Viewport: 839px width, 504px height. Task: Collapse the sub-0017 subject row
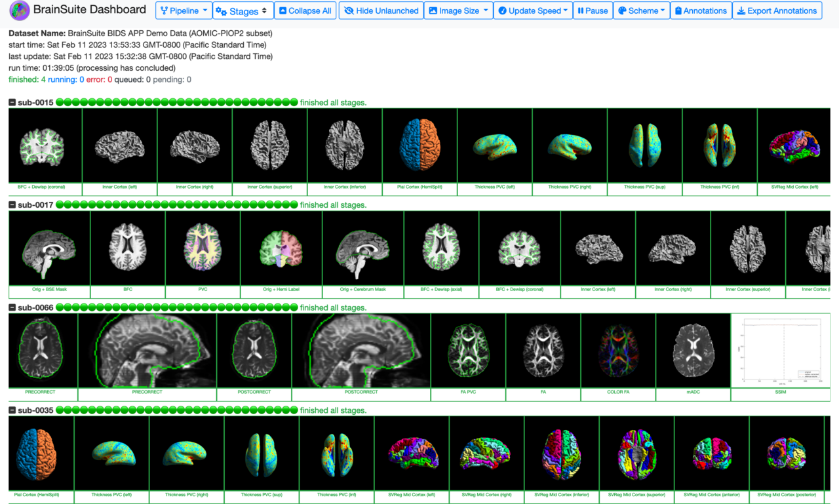coord(12,205)
